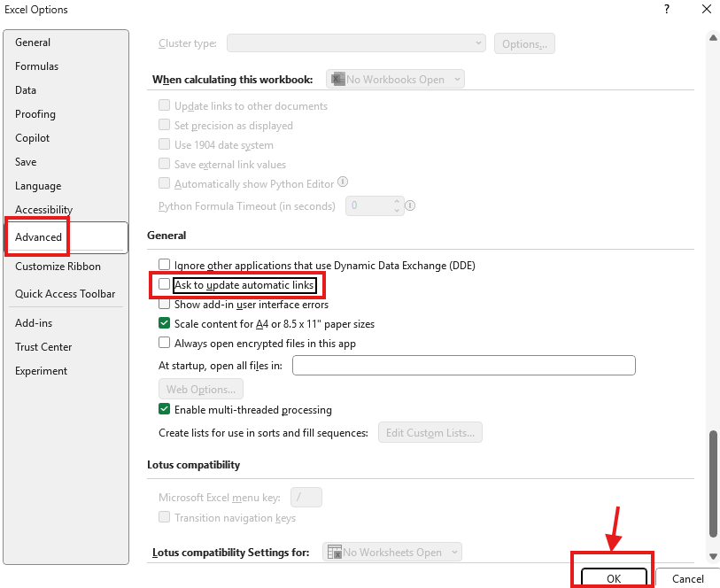Click the scrollbar up arrow

[x=713, y=37]
